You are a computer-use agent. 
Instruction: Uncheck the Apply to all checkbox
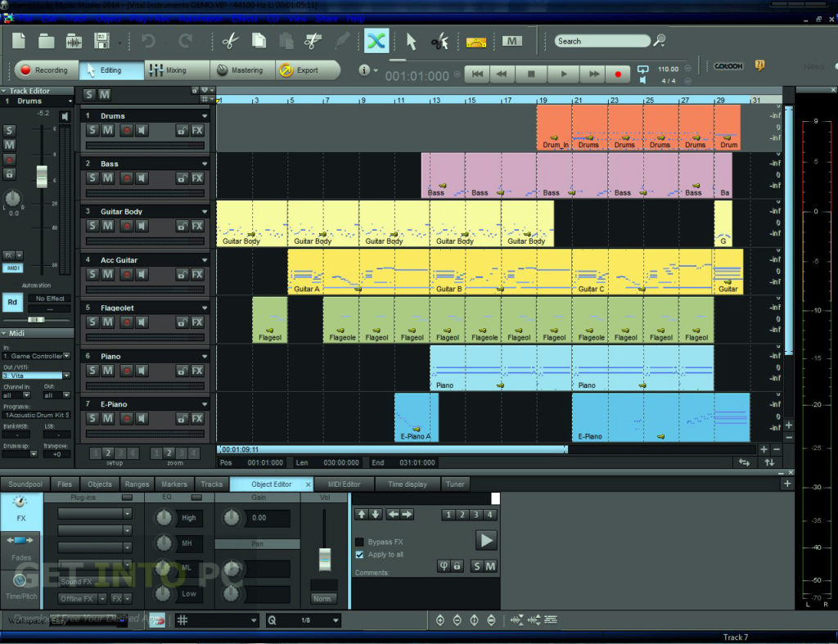pos(360,555)
